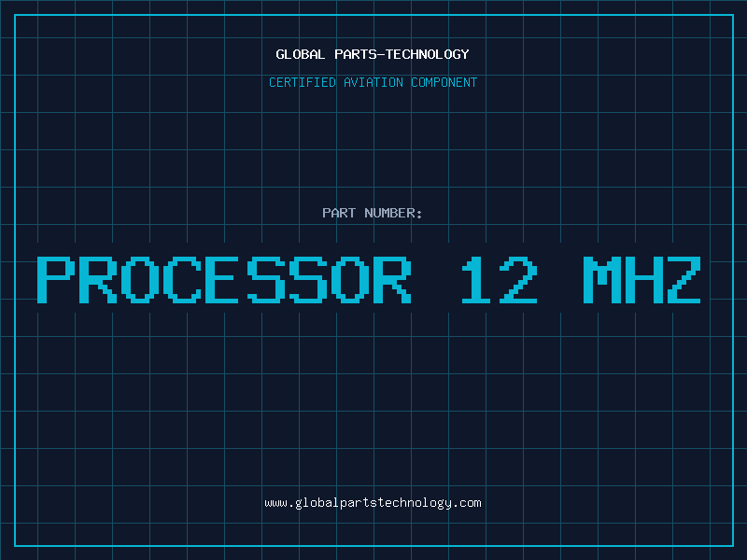Click the PROCESSOR 12 MHZ title text
The image size is (747, 560).
coord(369,280)
